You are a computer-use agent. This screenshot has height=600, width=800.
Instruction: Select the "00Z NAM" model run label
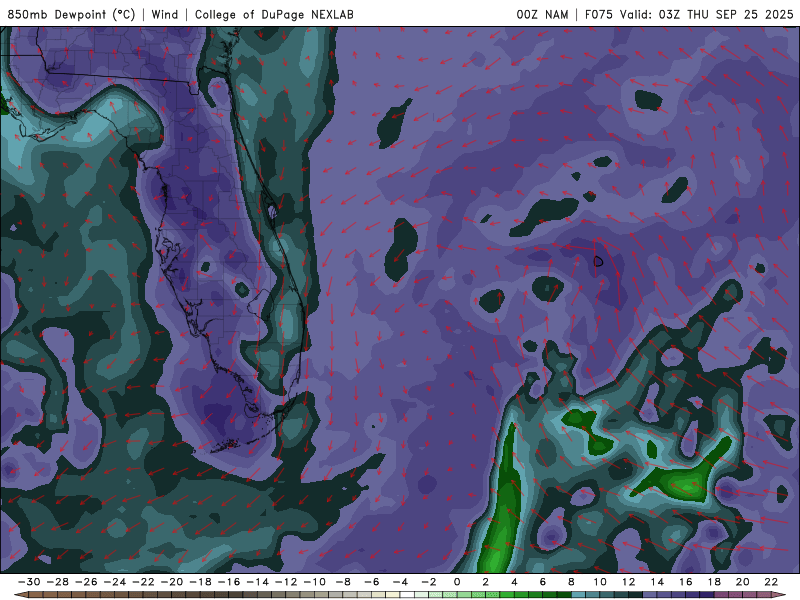pos(542,14)
